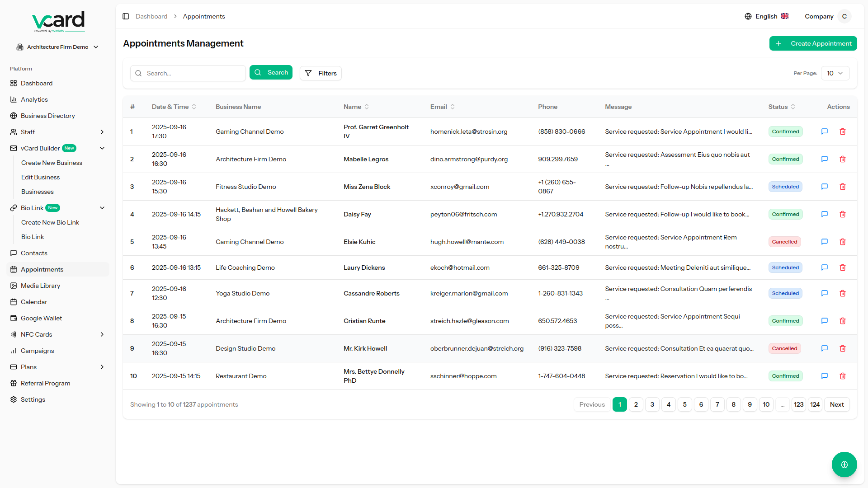Click the Google Wallet sidebar icon
The width and height of the screenshot is (868, 488).
(x=14, y=318)
